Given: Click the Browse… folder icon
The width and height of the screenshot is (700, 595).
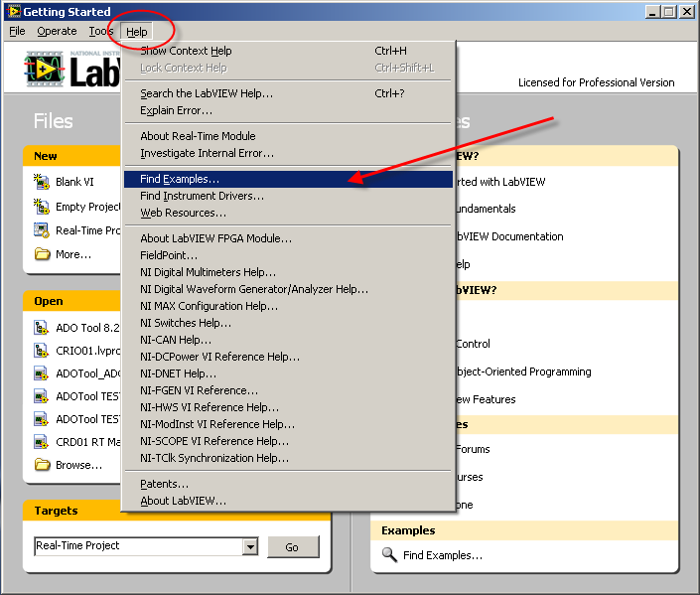Looking at the screenshot, I should coord(43,465).
